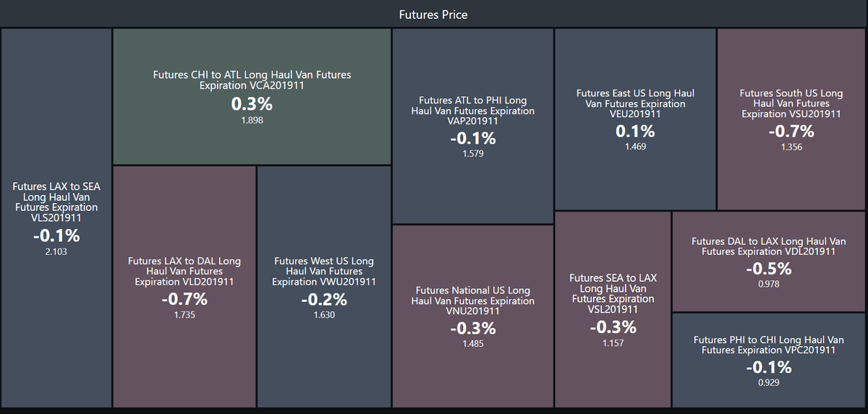Click the West US VWU201911 futures tile
The height and width of the screenshot is (414, 868).
coord(324,287)
